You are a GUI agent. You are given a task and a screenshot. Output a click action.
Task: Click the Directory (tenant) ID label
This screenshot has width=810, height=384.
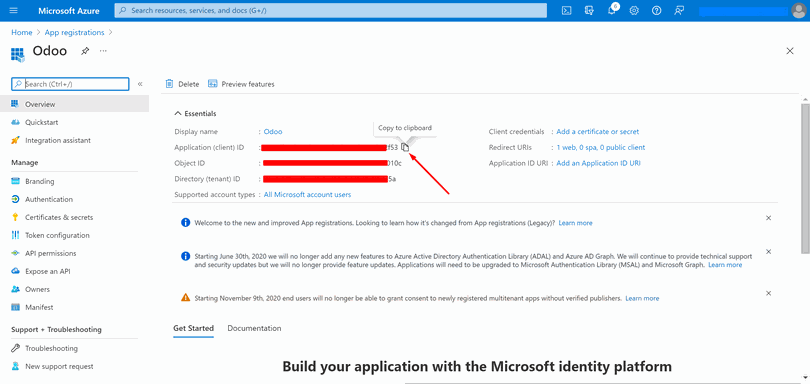pyautogui.click(x=208, y=179)
